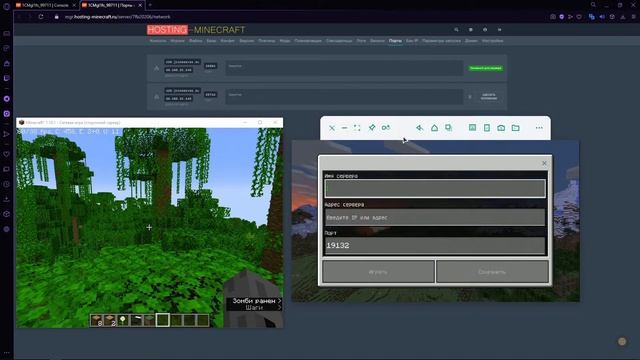640x360 pixels.
Task: Open the heart bookmarks icon in sidebar
Action: coord(7,154)
